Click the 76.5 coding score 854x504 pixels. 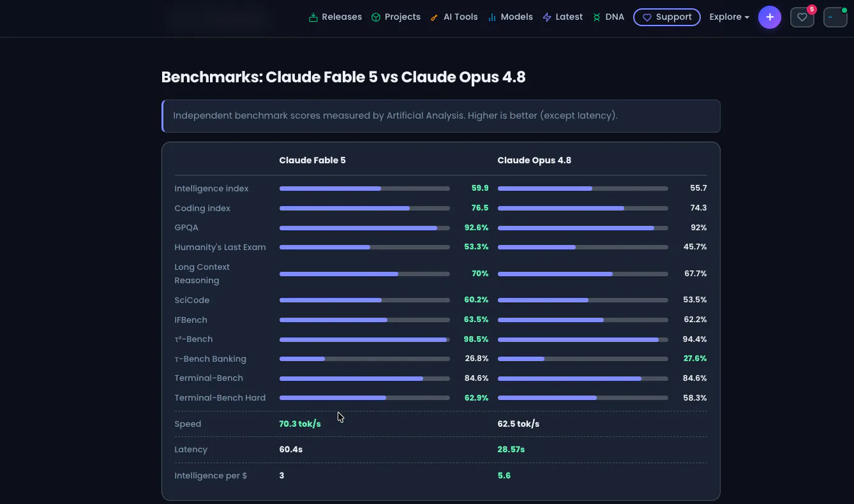pyautogui.click(x=480, y=208)
